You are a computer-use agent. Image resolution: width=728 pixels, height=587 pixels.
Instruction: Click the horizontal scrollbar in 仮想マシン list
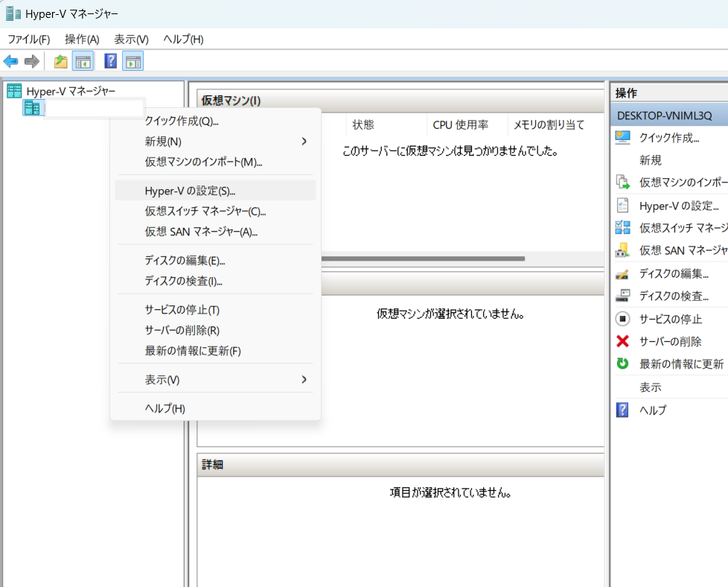pos(423,258)
